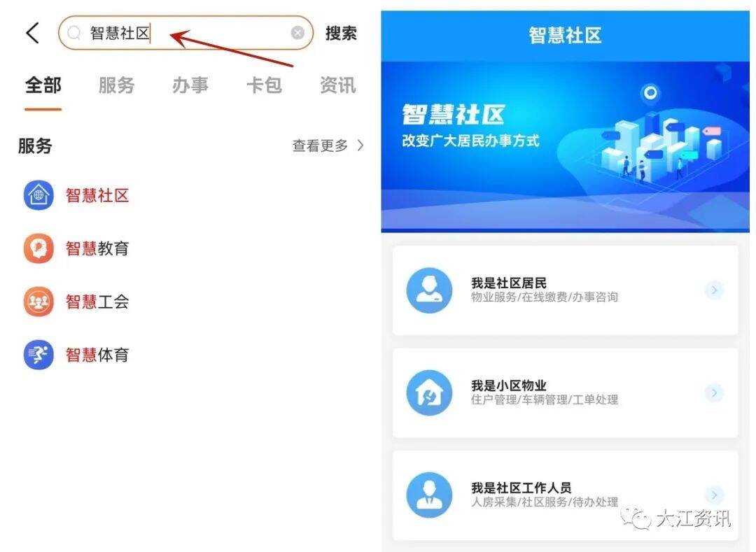756x552 pixels.
Task: Select the 我是社区居民 person icon
Action: (x=429, y=290)
